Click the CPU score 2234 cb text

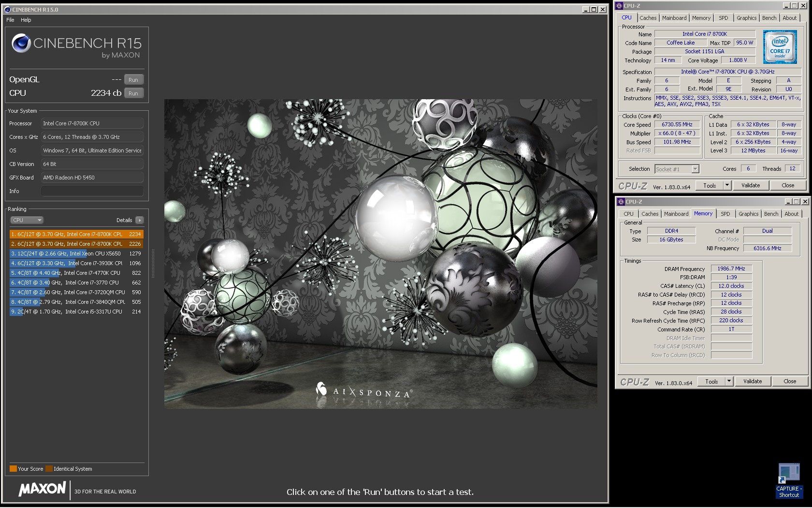[x=106, y=93]
